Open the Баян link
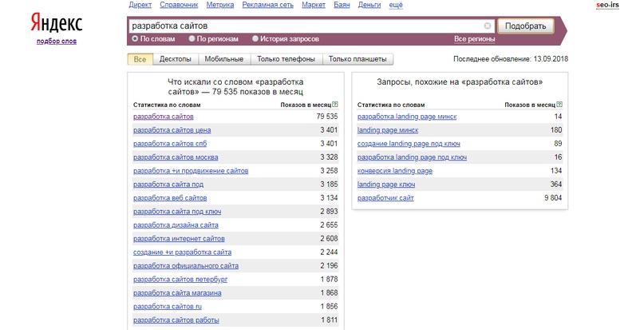The image size is (644, 330). (342, 5)
